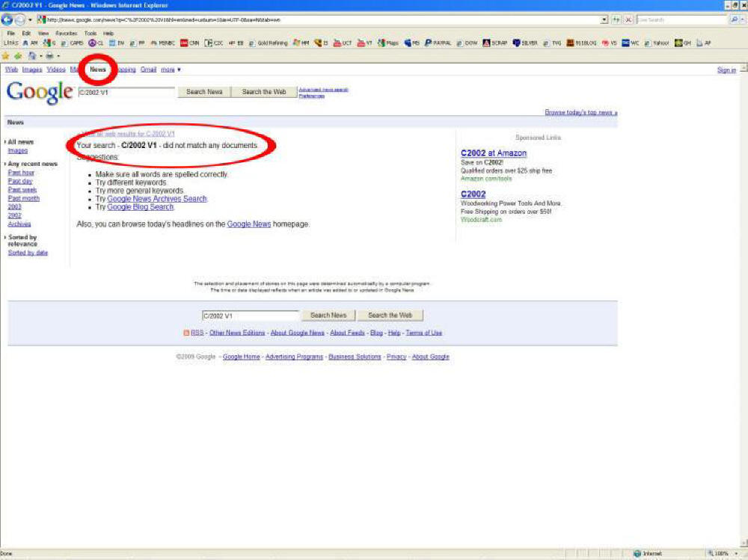The width and height of the screenshot is (748, 560).
Task: Open the Add to Favorites star icon
Action: pos(5,55)
